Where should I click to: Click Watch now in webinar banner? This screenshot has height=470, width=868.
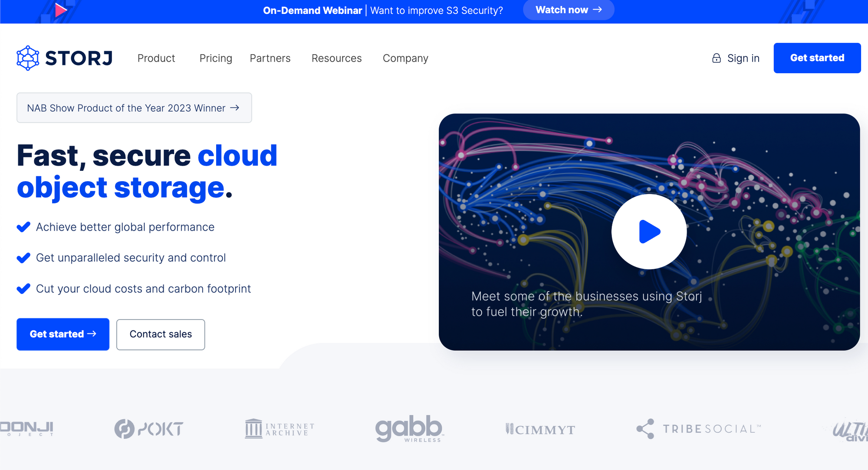[x=568, y=10]
